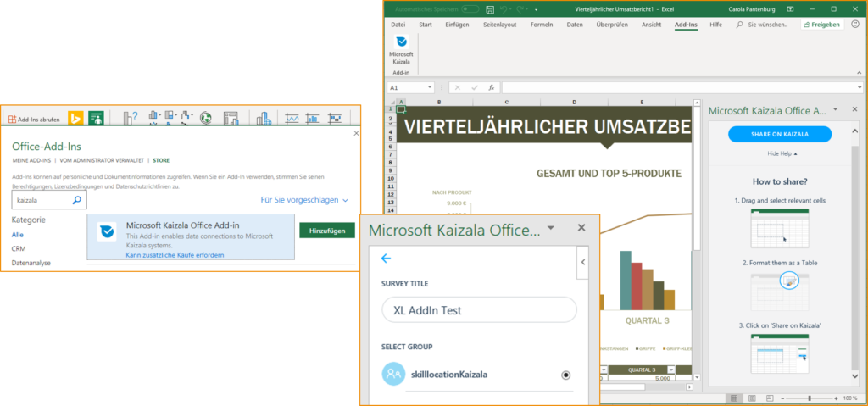
Task: Insert a line sparkline
Action: (292, 118)
